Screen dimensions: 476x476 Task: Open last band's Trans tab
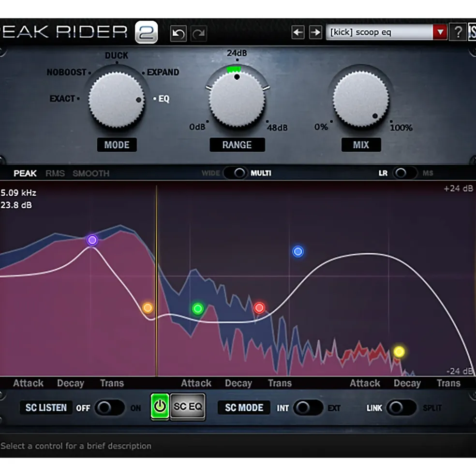448,383
